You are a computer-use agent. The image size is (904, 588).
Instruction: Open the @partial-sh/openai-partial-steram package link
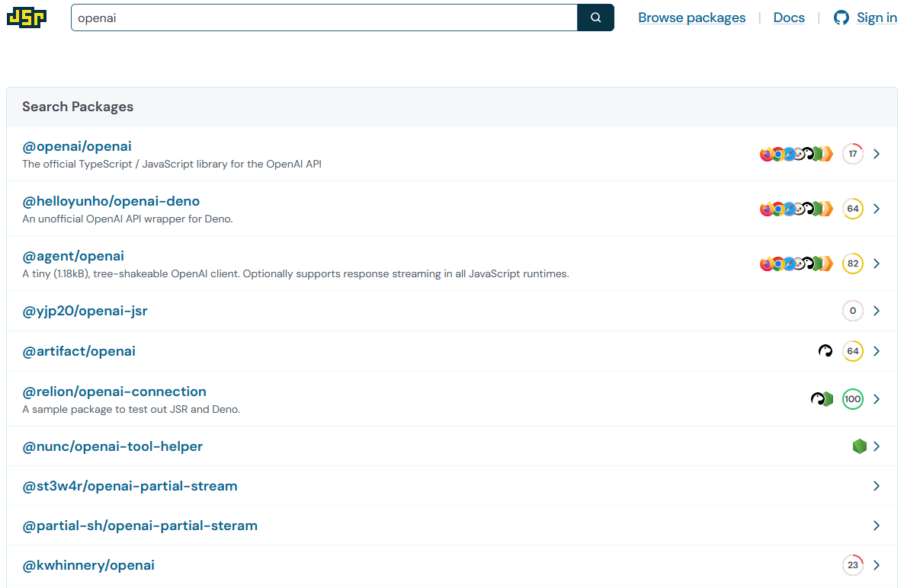[x=140, y=526]
